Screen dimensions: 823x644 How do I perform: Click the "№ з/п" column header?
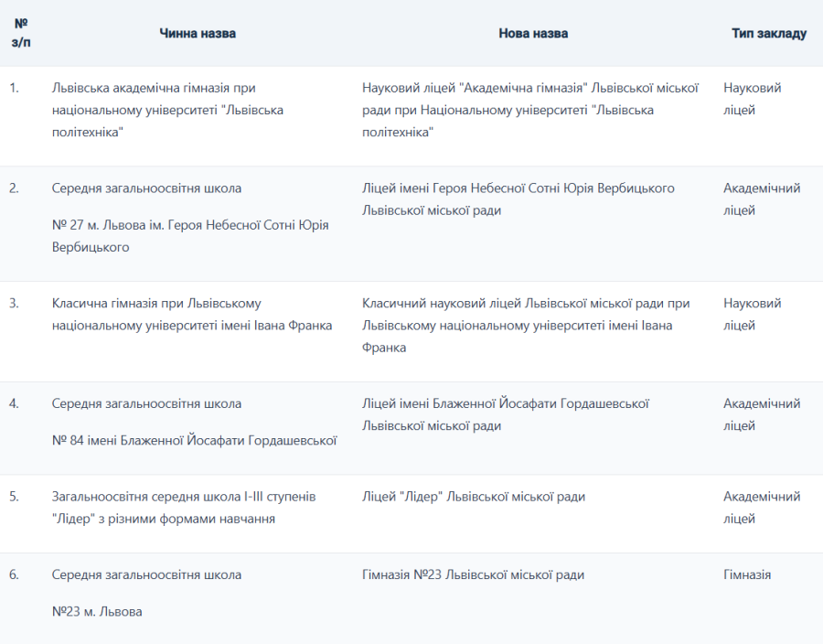tap(20, 33)
